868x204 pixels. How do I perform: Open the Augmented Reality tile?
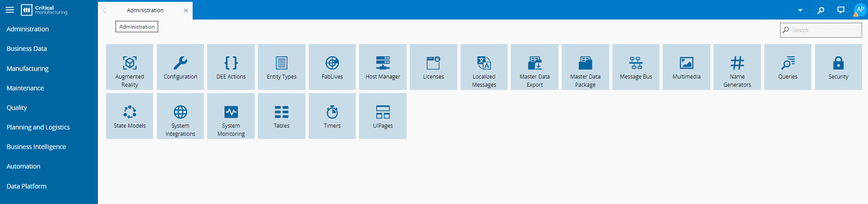[130, 67]
